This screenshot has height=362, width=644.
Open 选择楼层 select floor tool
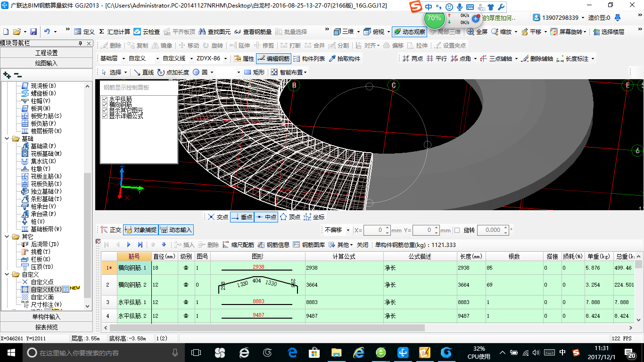point(609,32)
